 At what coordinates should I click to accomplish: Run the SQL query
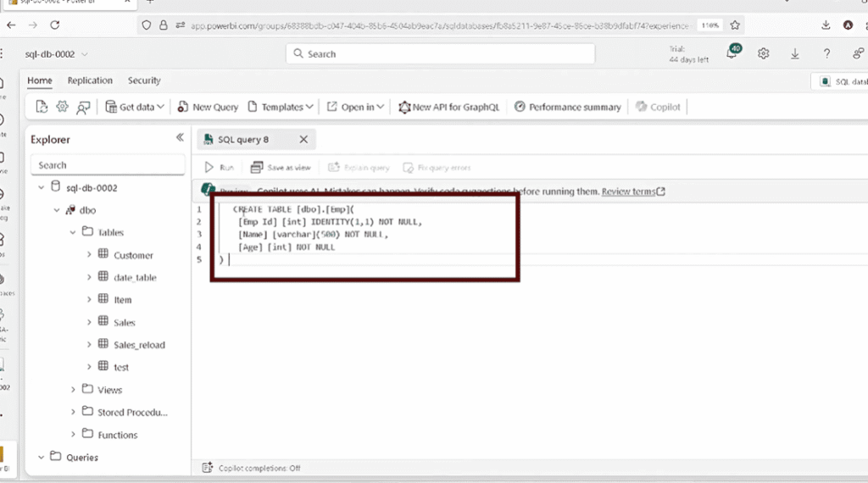coord(220,167)
